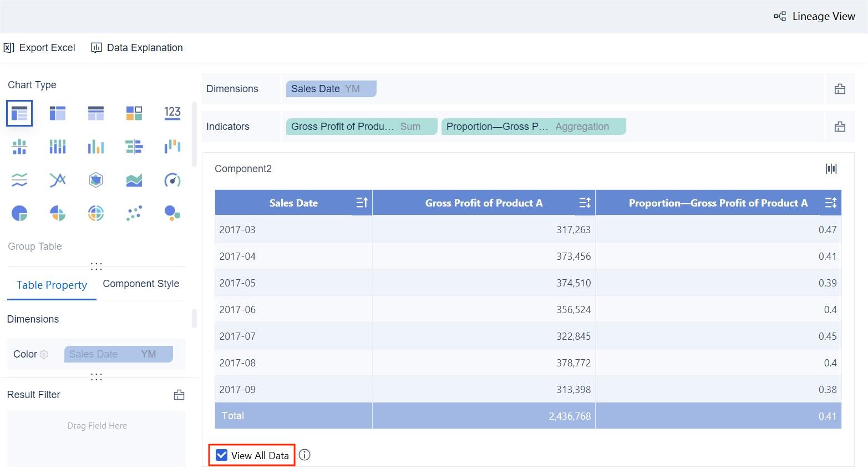Pick the scatter plot chart icon
The width and height of the screenshot is (868, 473).
[134, 213]
